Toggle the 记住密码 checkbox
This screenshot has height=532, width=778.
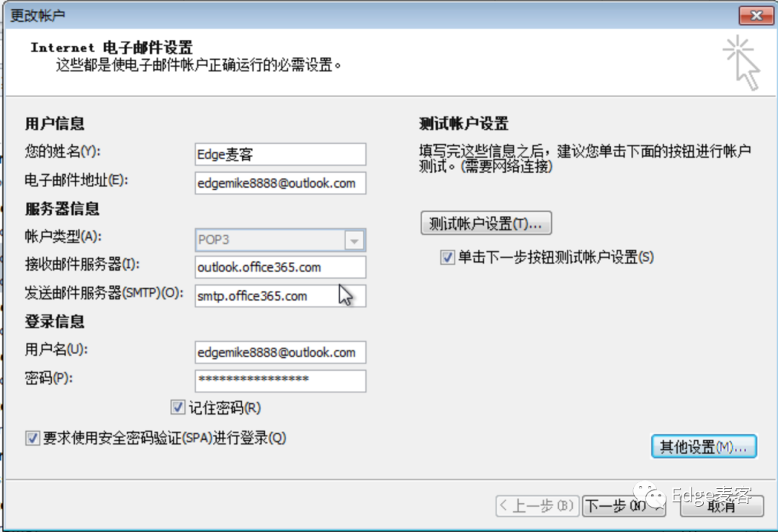coord(177,407)
